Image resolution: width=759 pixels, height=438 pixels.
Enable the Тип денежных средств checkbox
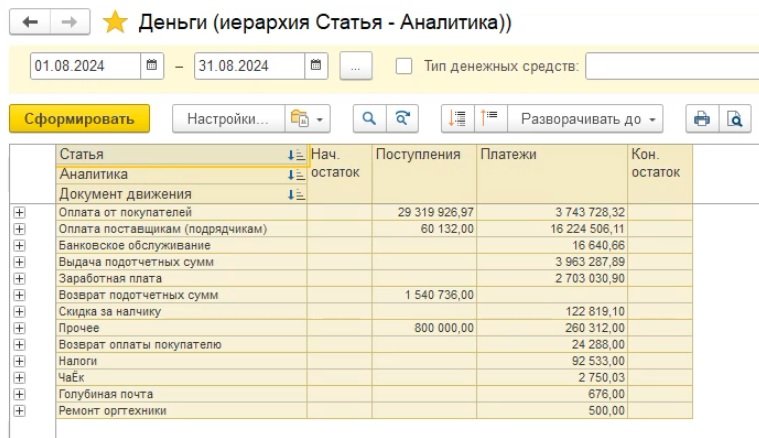pyautogui.click(x=404, y=66)
